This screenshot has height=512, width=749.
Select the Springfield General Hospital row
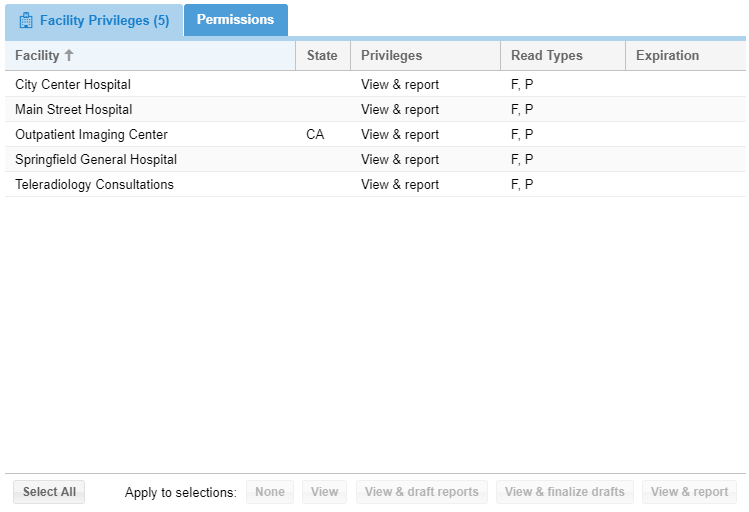click(x=375, y=159)
